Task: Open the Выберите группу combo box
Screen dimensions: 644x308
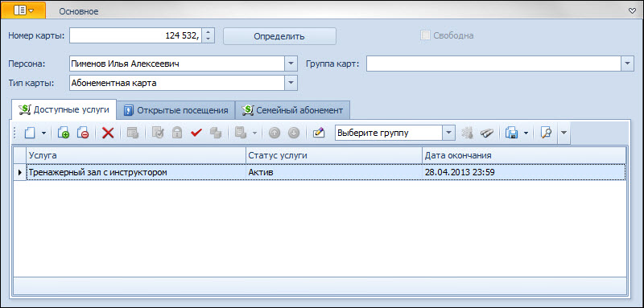Action: (448, 133)
